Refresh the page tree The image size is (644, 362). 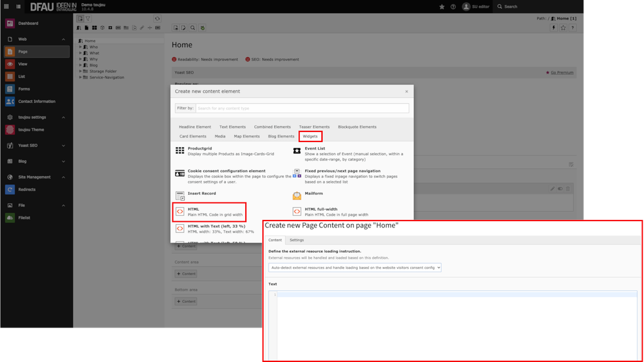pyautogui.click(x=157, y=19)
